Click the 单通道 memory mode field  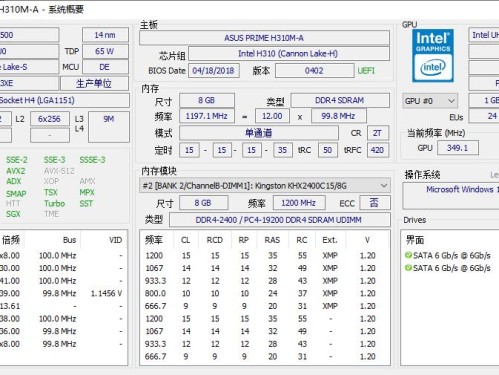259,133
